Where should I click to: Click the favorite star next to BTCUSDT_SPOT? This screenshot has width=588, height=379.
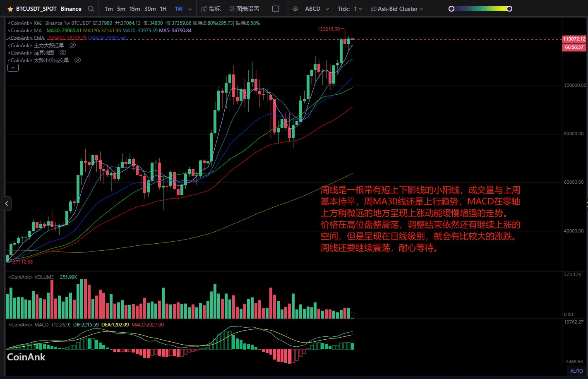(10, 9)
